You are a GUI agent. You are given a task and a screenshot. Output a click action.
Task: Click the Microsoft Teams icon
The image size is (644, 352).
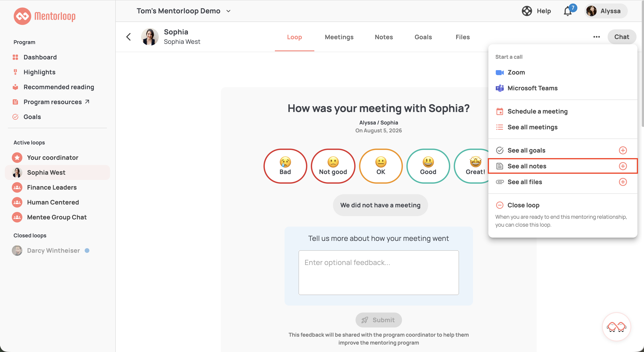click(x=500, y=88)
